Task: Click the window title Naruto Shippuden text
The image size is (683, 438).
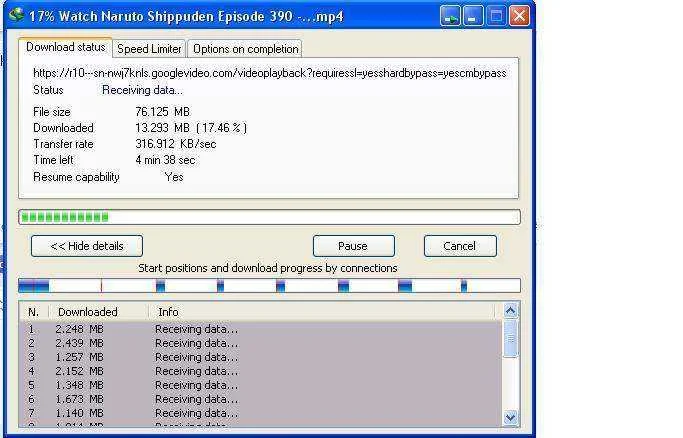Action: (x=187, y=17)
